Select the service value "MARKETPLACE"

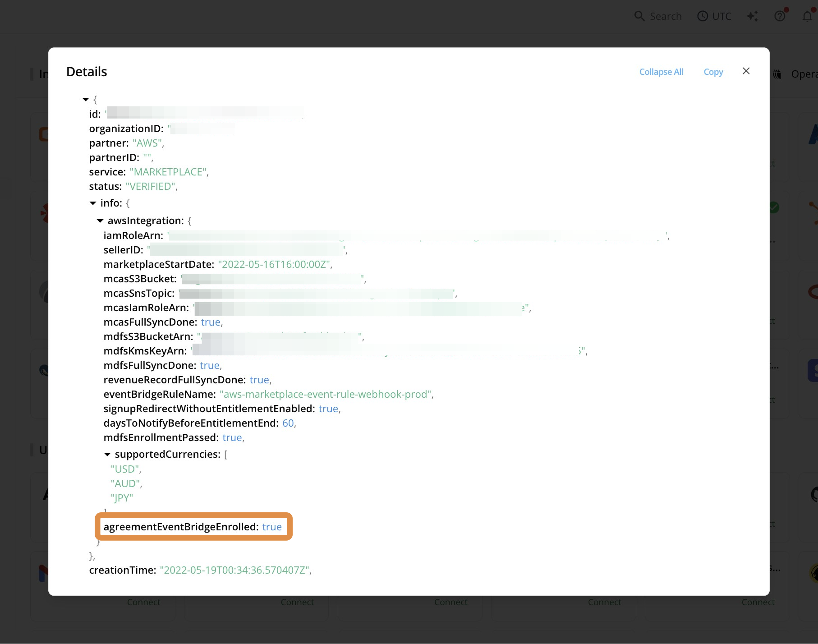[168, 172]
